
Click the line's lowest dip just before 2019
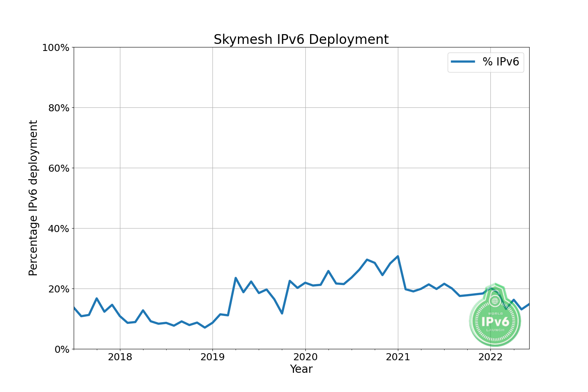(205, 327)
